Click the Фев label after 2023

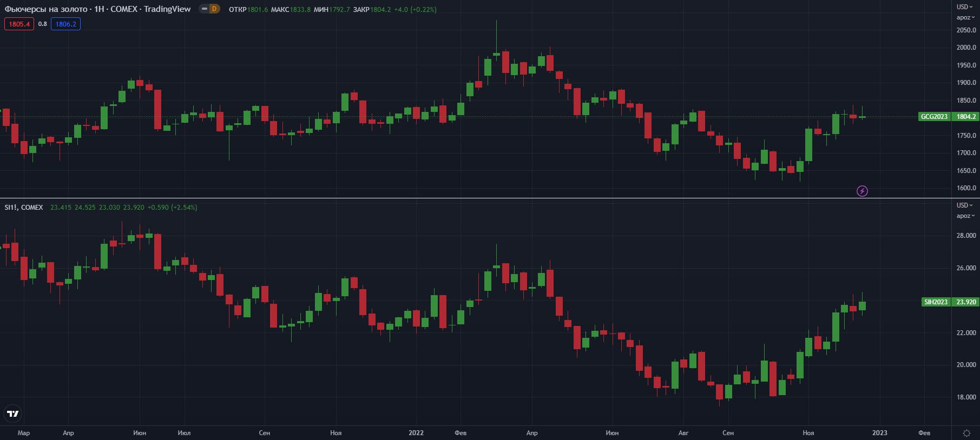point(924,432)
